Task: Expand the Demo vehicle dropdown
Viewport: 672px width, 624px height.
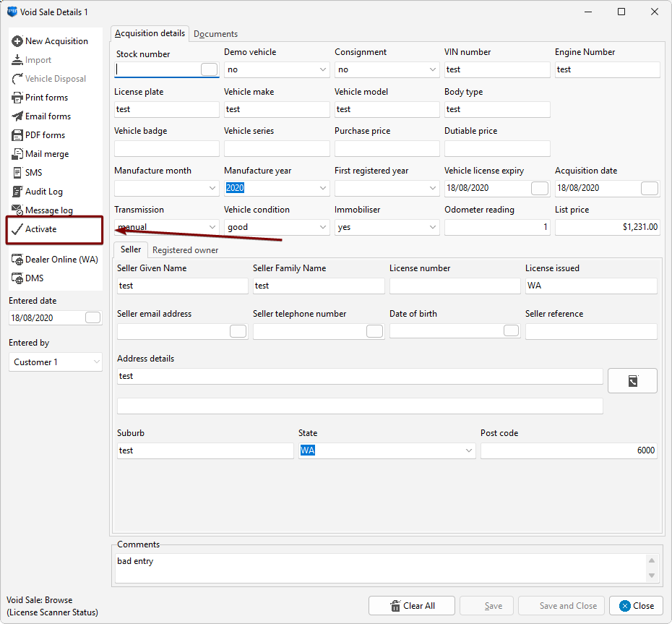Action: [x=323, y=70]
